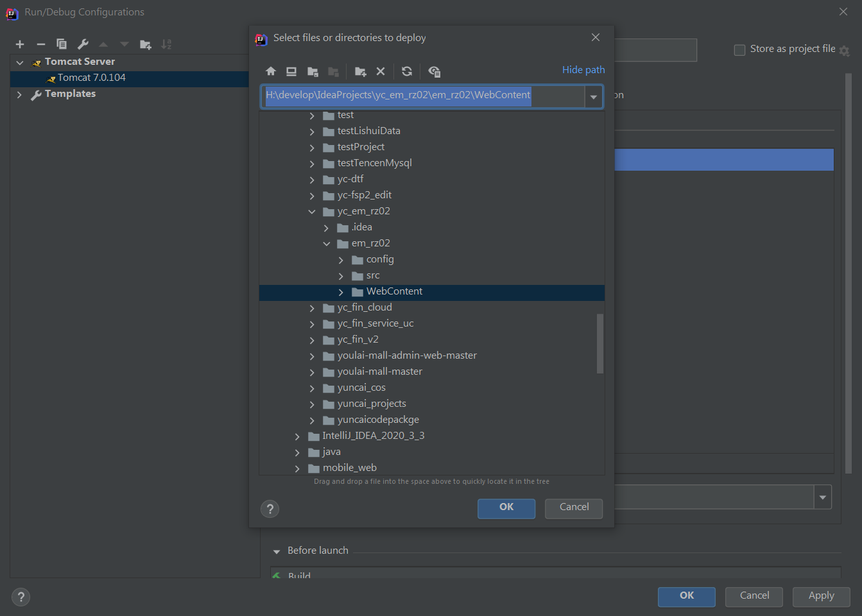Delete selected item with X icon
The height and width of the screenshot is (616, 862).
coord(381,71)
